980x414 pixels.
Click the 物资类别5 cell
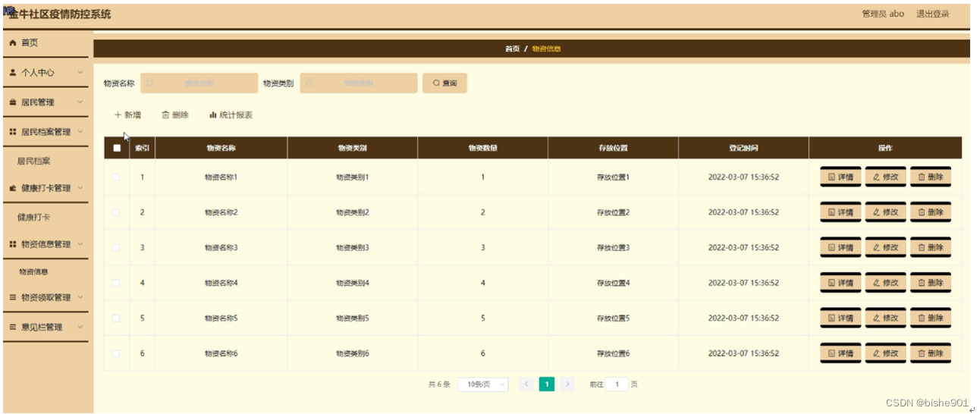352,318
